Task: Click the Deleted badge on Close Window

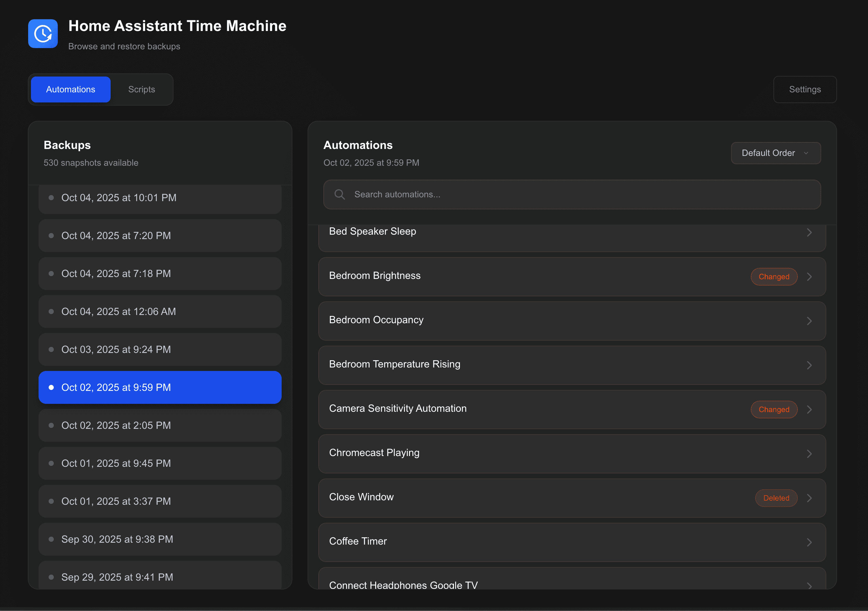Action: click(776, 498)
